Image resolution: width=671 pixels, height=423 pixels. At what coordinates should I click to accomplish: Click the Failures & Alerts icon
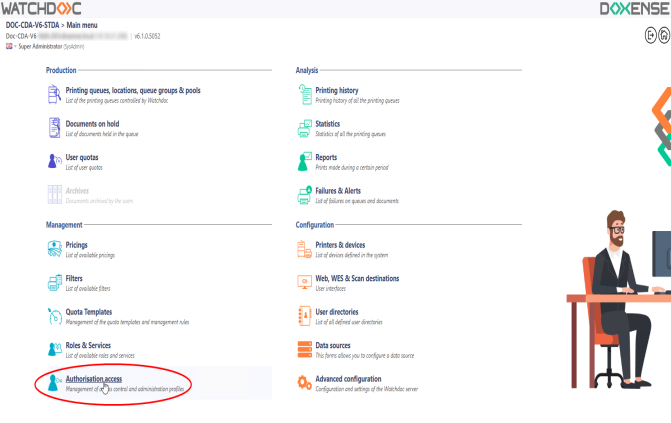pyautogui.click(x=306, y=194)
